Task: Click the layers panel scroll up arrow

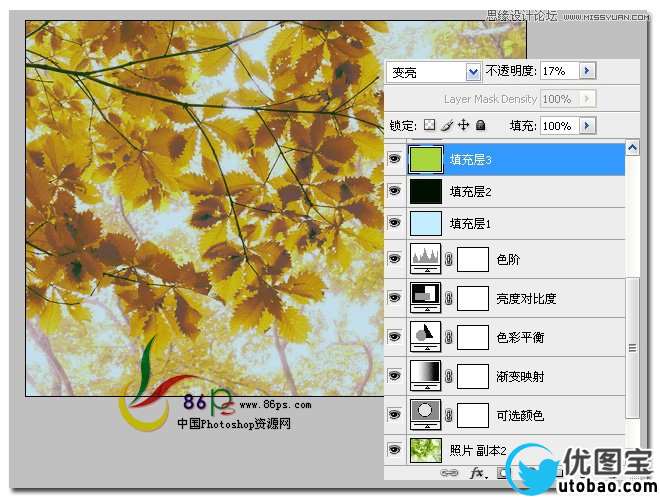Action: click(x=632, y=148)
